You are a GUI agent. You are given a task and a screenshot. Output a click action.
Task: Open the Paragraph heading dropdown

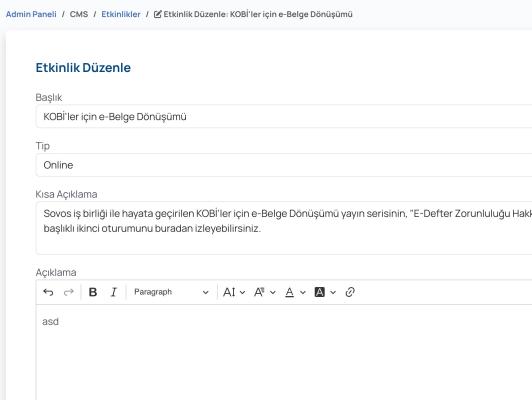[171, 292]
